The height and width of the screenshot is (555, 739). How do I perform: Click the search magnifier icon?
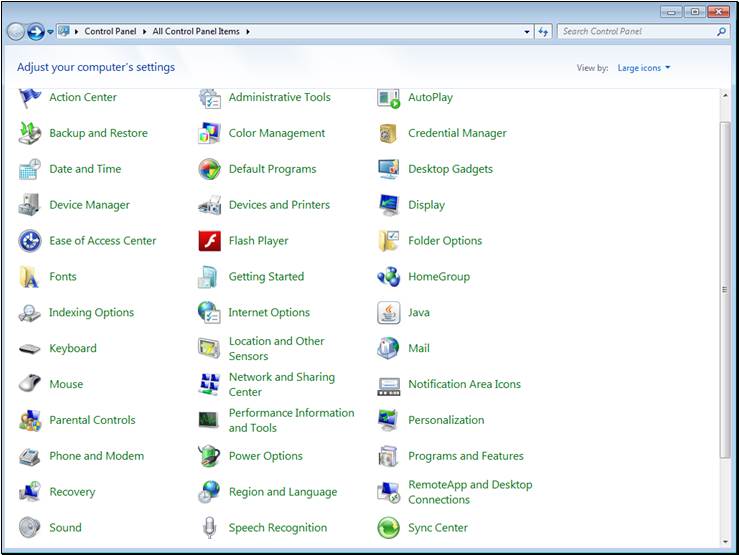[x=721, y=32]
